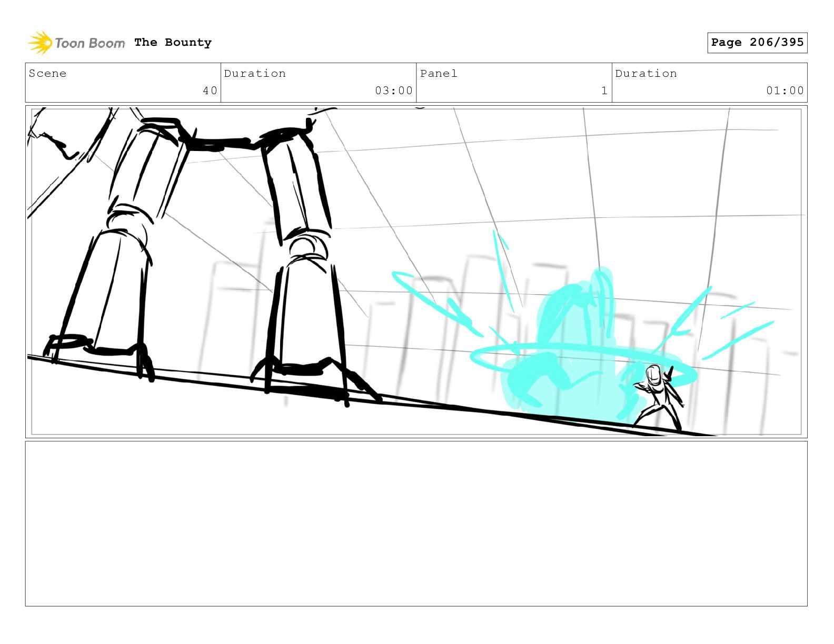Select the panel number "1"

click(604, 90)
